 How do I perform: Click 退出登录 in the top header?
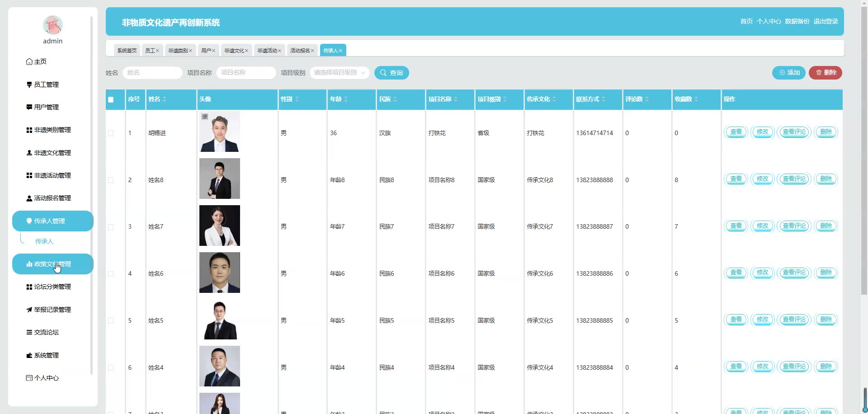coord(826,21)
